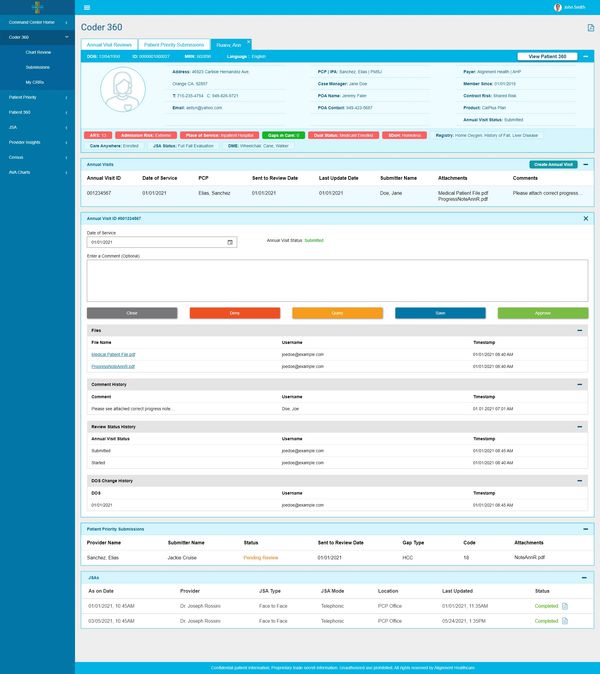Click View Patient 360 button
Image resolution: width=600 pixels, height=674 pixels.
[x=547, y=56]
